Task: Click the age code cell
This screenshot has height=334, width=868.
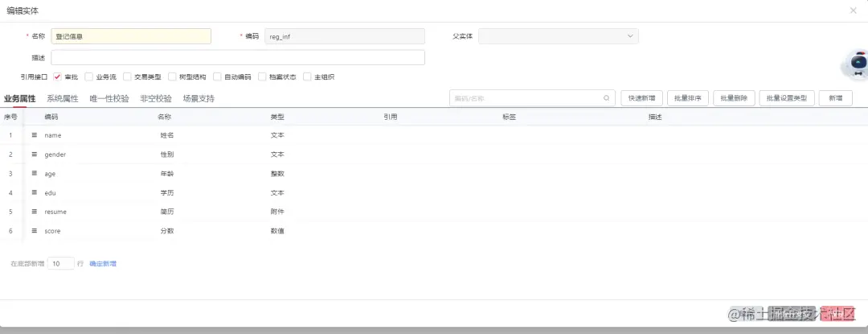Action: [51, 174]
